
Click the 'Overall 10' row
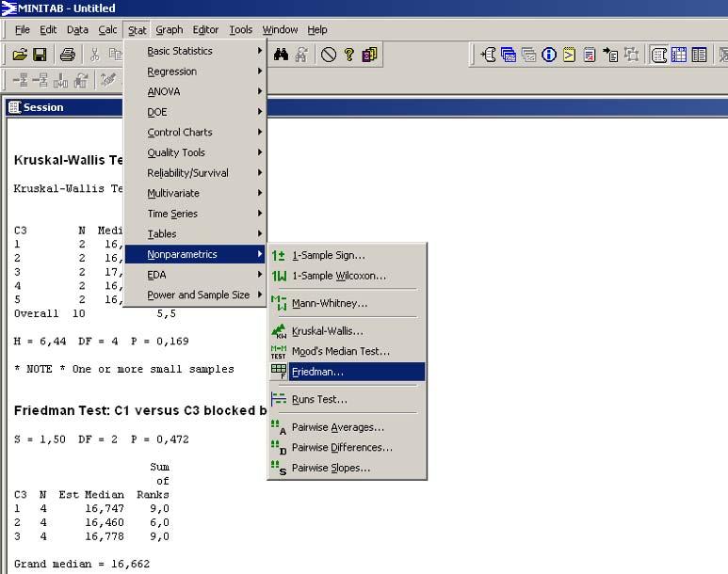pos(95,313)
